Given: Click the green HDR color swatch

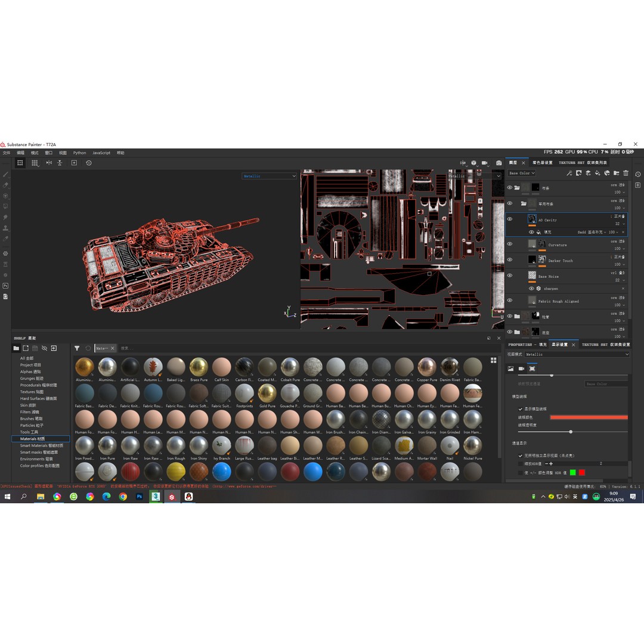Looking at the screenshot, I should tap(573, 473).
